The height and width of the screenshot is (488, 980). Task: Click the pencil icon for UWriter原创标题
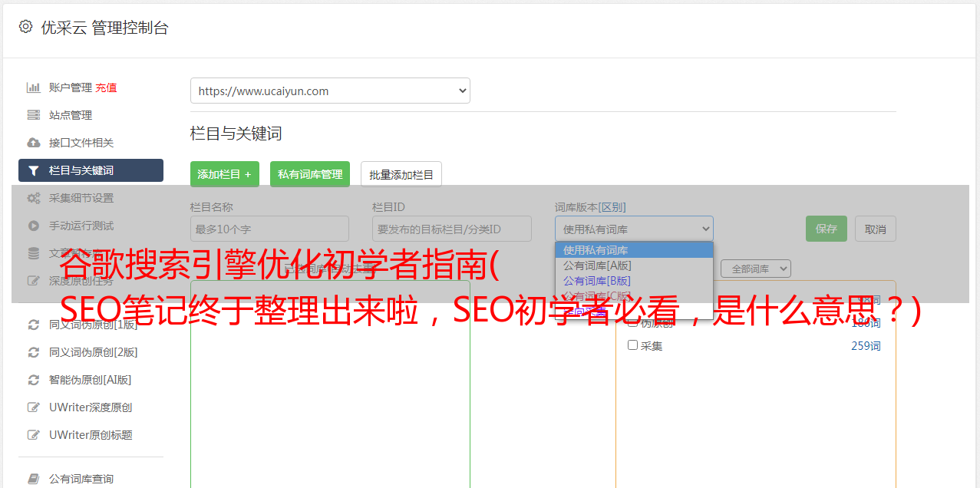point(34,435)
